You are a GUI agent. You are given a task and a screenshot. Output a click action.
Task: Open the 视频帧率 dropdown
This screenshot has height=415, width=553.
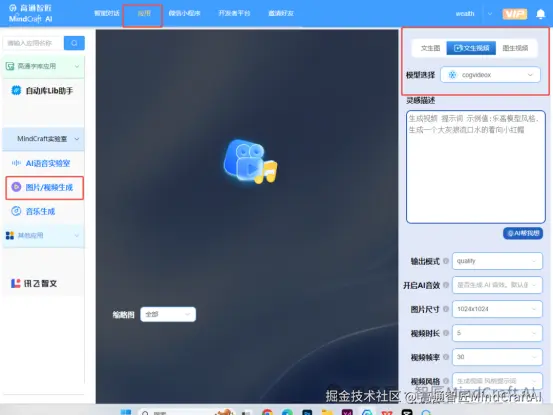[497, 357]
